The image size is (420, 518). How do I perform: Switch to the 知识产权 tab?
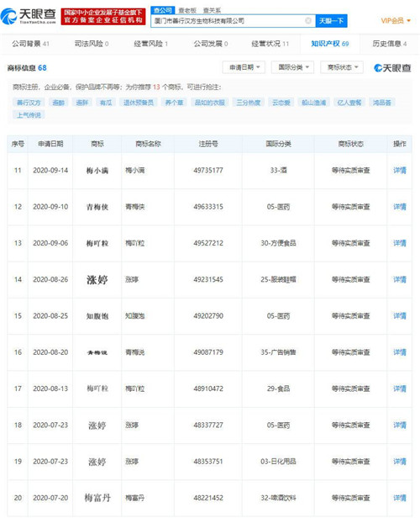[x=330, y=44]
